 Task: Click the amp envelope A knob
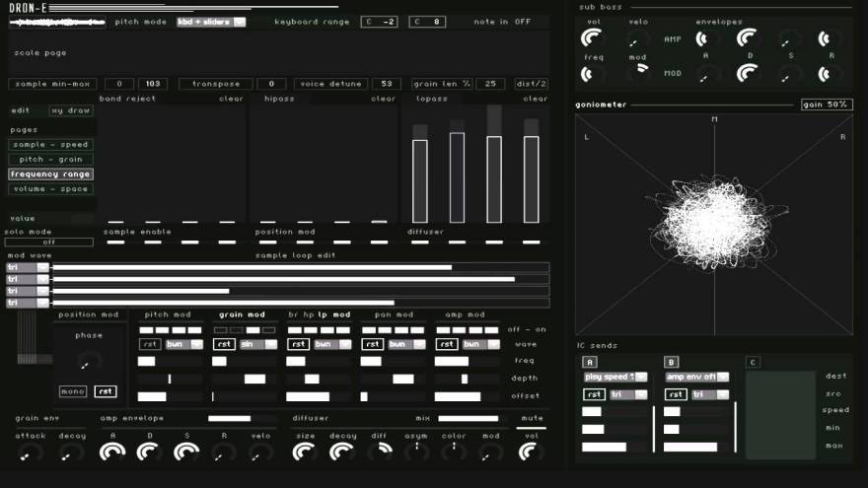111,453
